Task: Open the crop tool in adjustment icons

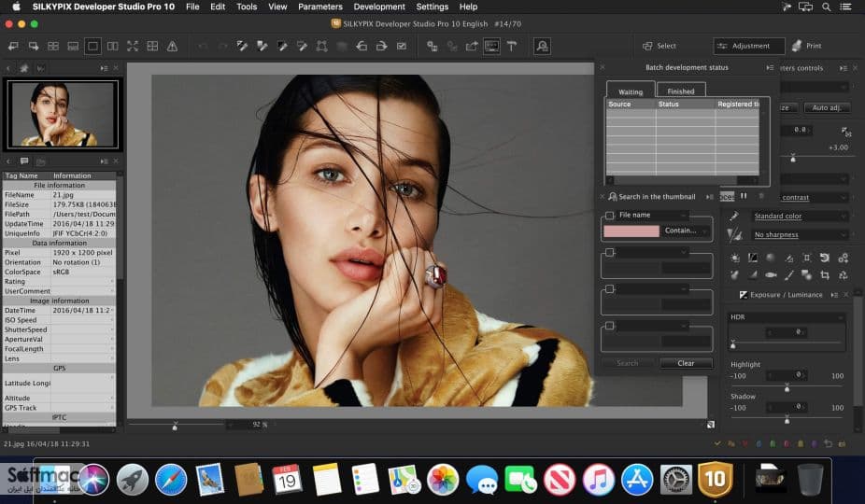Action: tap(825, 274)
